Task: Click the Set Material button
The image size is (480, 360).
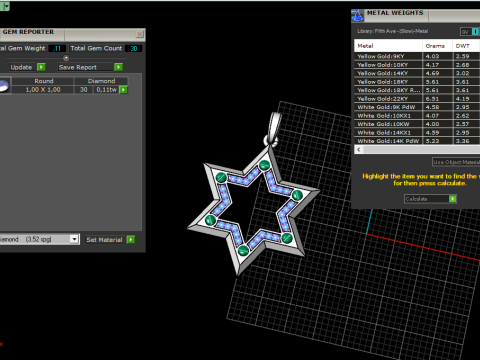Action: click(105, 239)
